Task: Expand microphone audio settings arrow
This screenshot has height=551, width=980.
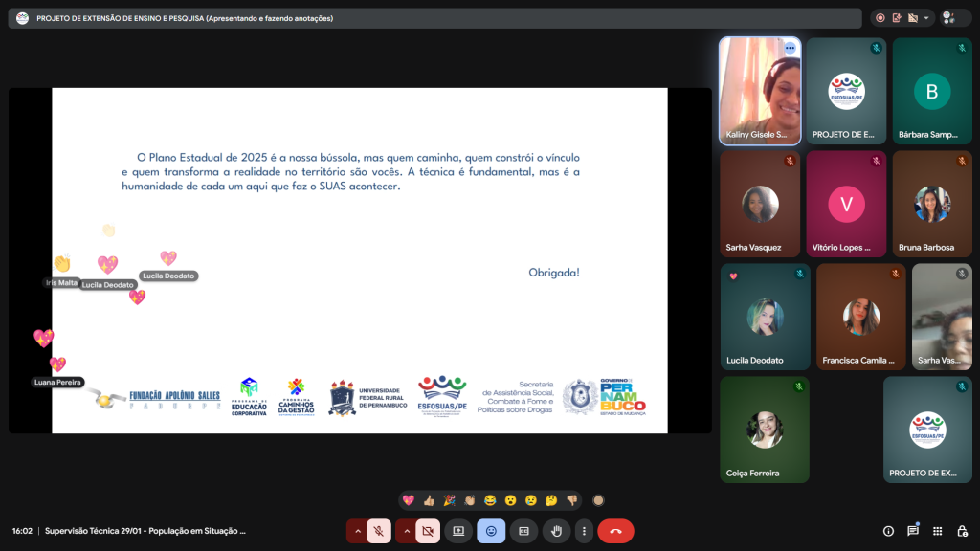Action: (x=358, y=531)
